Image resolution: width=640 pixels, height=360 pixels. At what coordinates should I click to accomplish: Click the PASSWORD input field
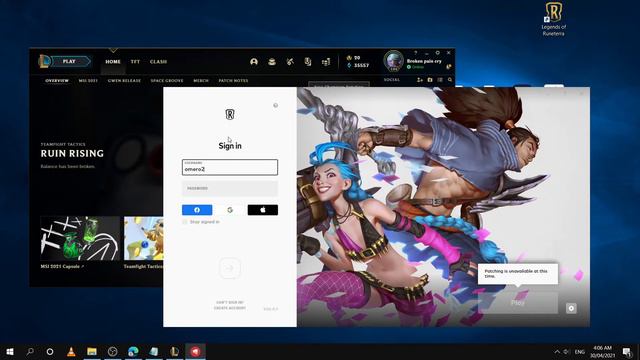point(230,189)
